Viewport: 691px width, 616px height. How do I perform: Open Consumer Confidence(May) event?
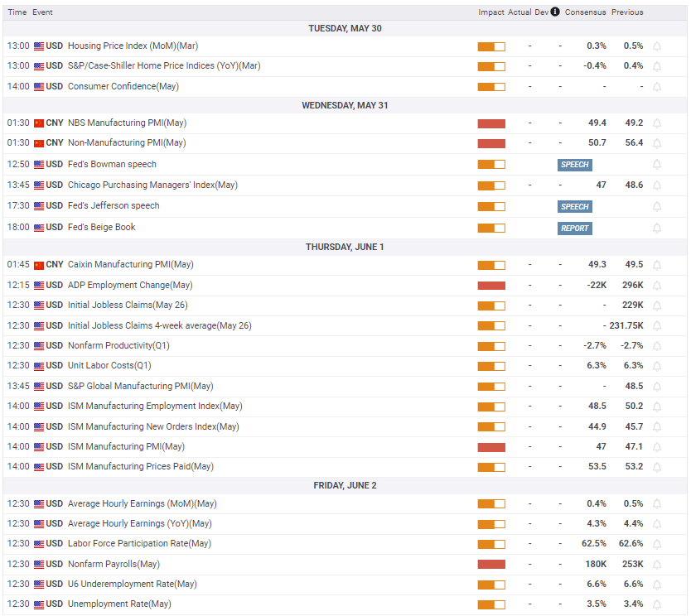[x=123, y=86]
